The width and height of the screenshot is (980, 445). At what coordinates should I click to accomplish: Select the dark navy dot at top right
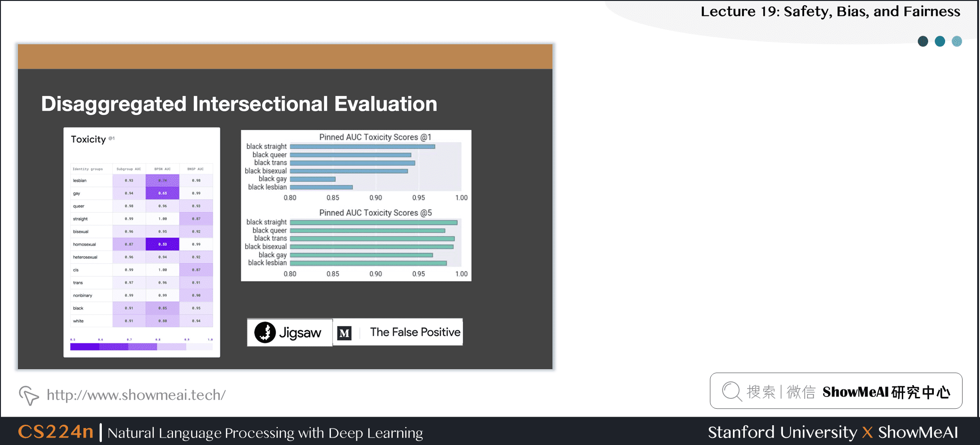tap(923, 41)
